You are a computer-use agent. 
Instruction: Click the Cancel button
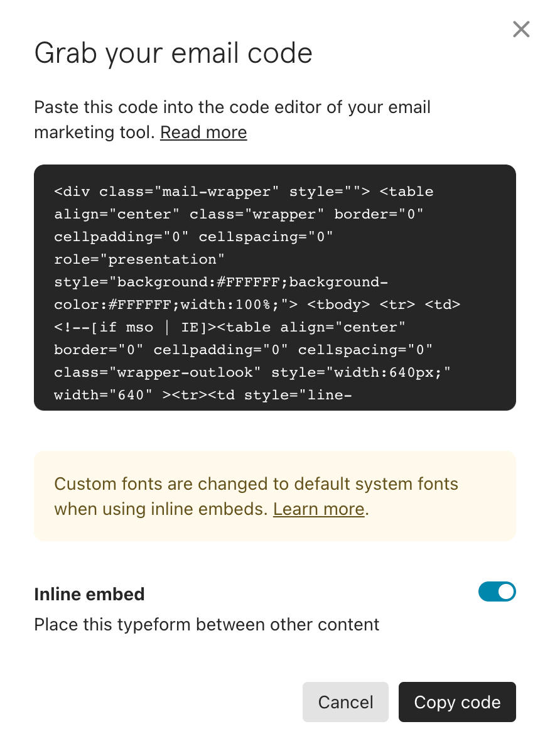346,702
